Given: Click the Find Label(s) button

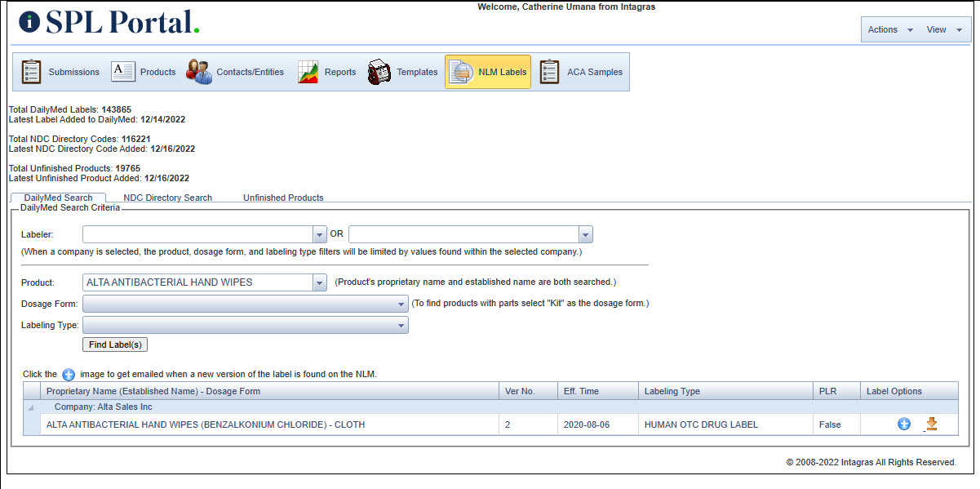Looking at the screenshot, I should (115, 345).
